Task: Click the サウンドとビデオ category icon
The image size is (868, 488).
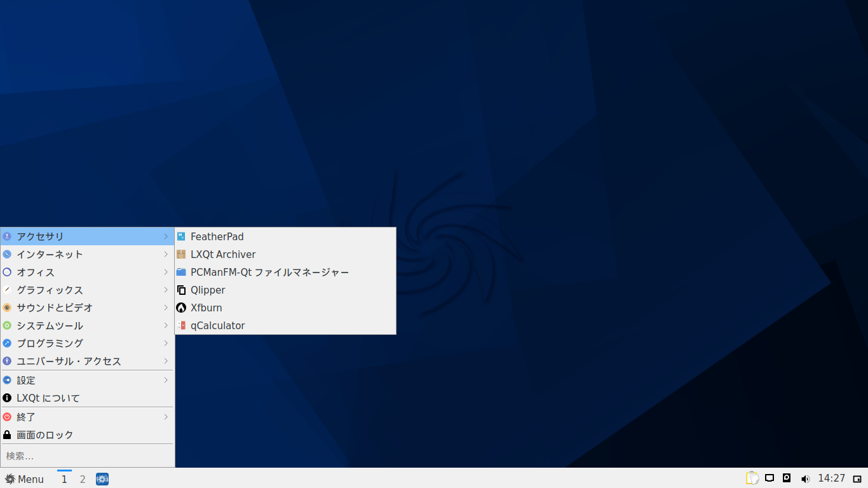Action: pos(7,308)
